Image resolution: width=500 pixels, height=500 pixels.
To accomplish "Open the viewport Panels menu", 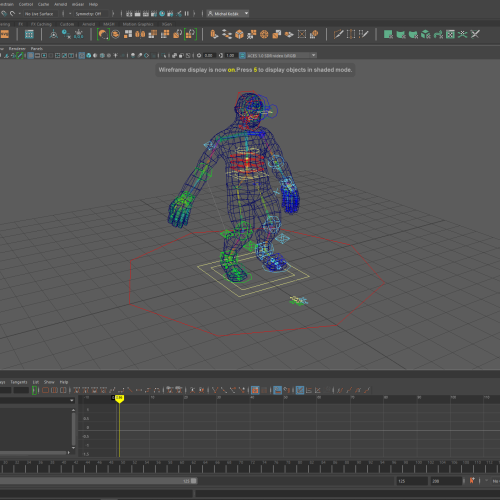I will coord(37,49).
